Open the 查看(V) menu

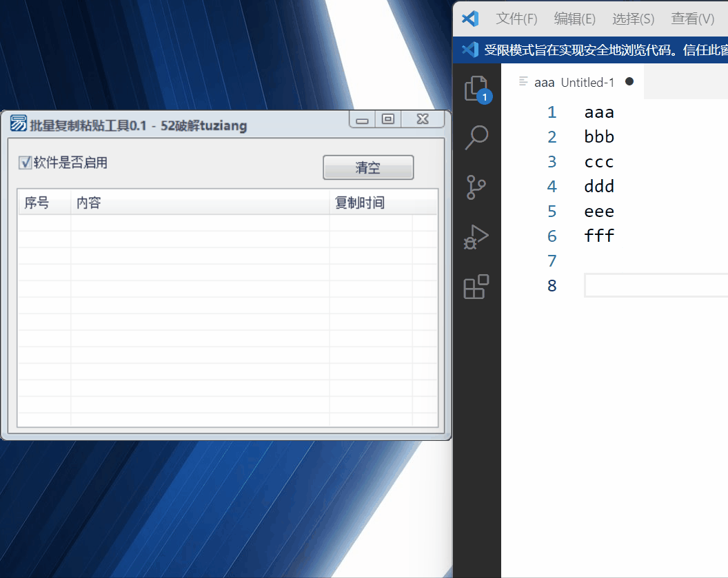pyautogui.click(x=692, y=19)
